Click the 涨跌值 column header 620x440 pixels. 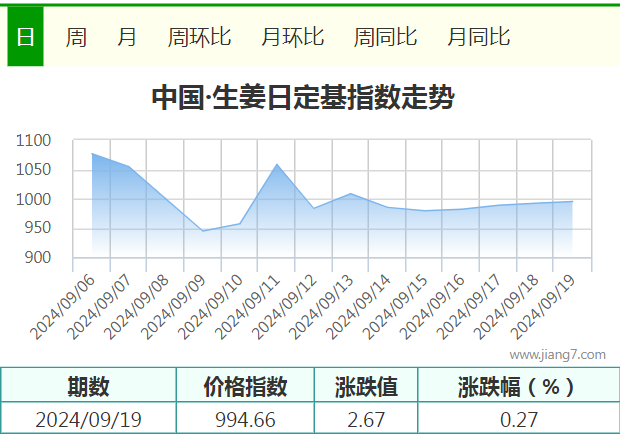point(366,386)
